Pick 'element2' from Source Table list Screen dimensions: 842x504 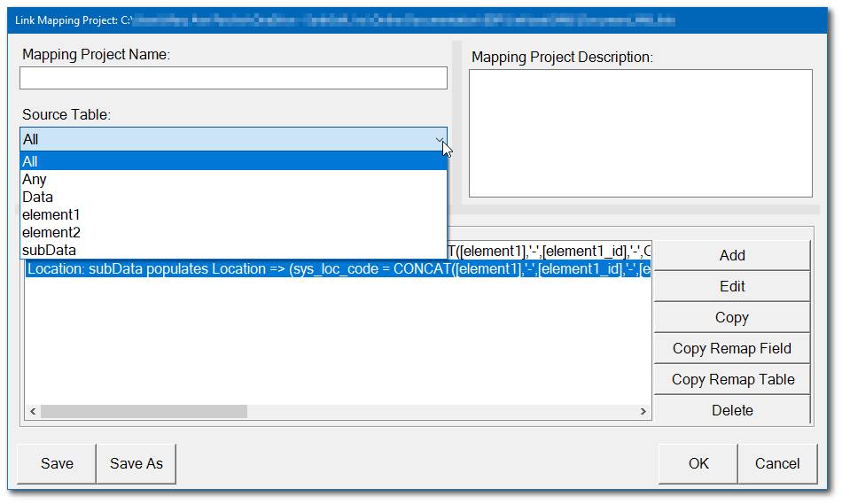click(233, 232)
